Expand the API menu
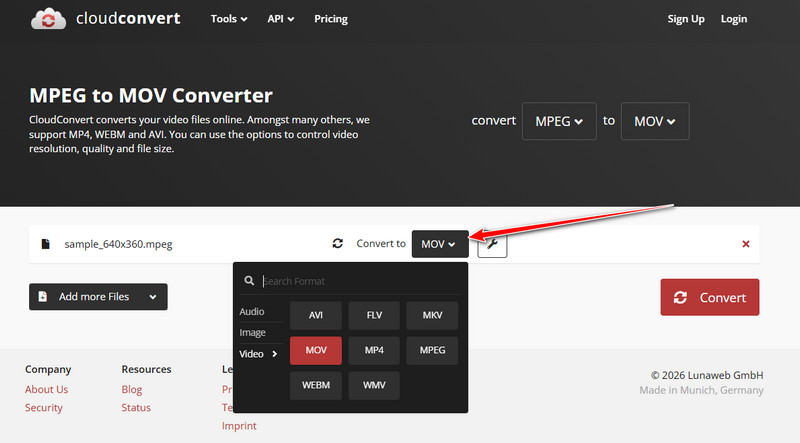800x443 pixels. coord(280,19)
